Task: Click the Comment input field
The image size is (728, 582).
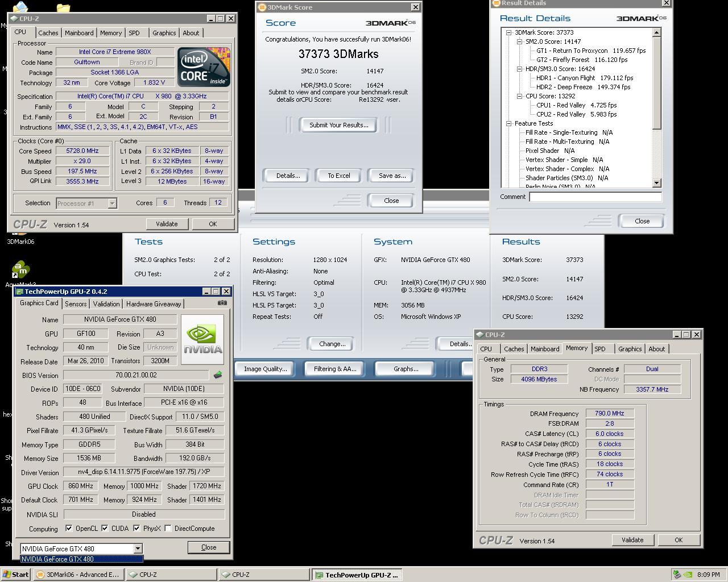Action: pyautogui.click(x=595, y=197)
